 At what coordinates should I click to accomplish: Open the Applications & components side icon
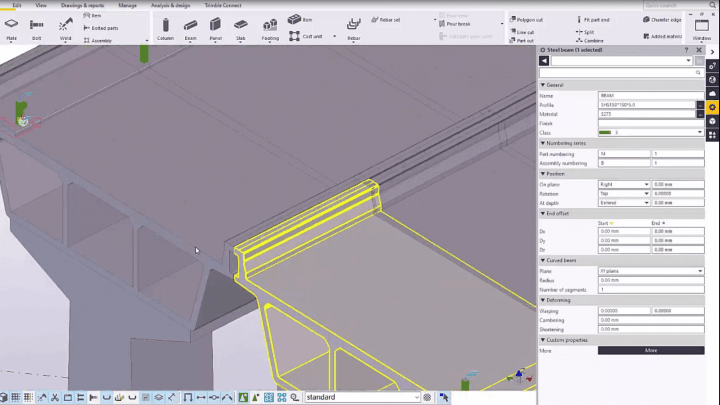(x=712, y=135)
